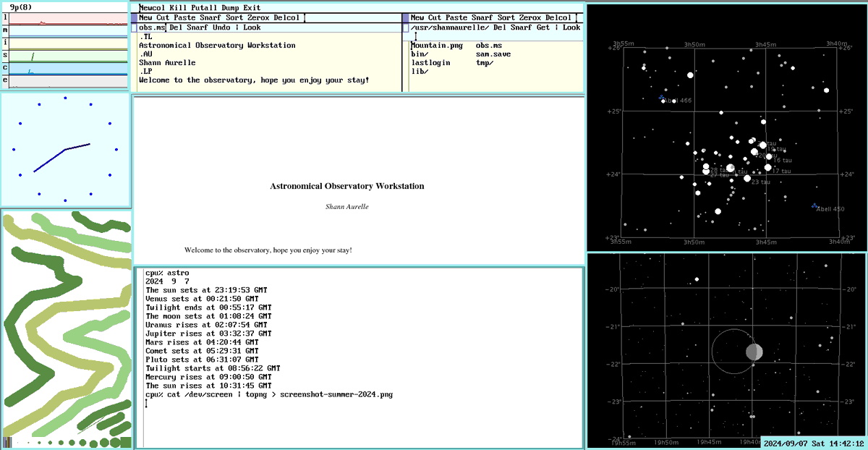
Task: Click Snarf in the left column tag
Action: (210, 17)
